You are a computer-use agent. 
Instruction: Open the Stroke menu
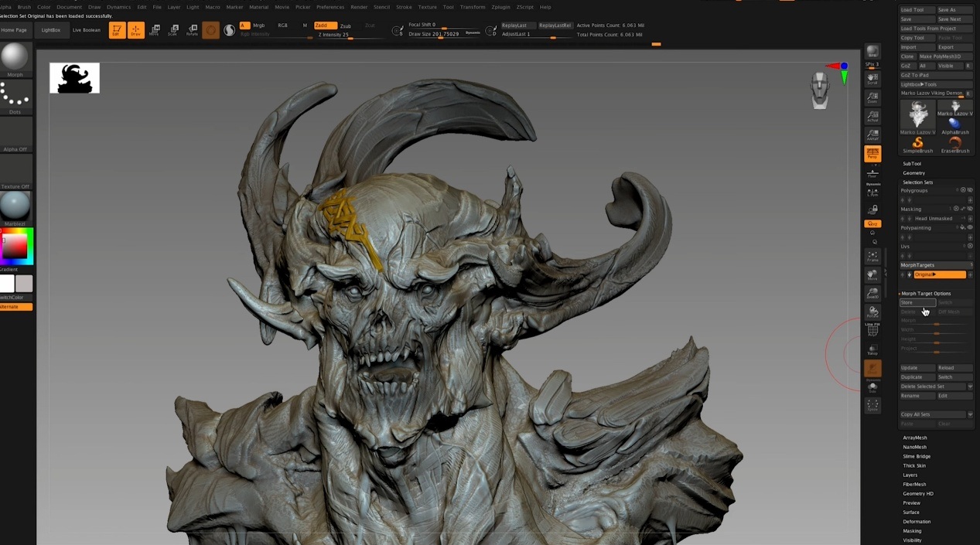point(404,7)
